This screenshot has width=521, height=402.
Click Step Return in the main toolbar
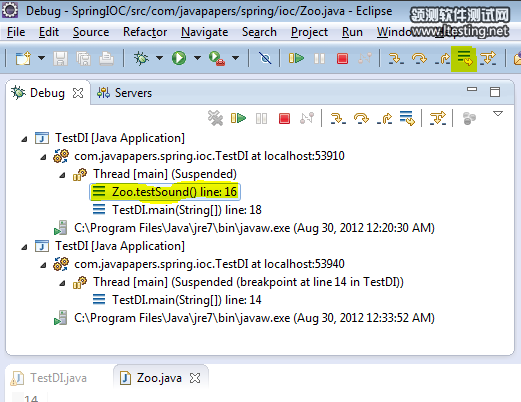tap(442, 59)
